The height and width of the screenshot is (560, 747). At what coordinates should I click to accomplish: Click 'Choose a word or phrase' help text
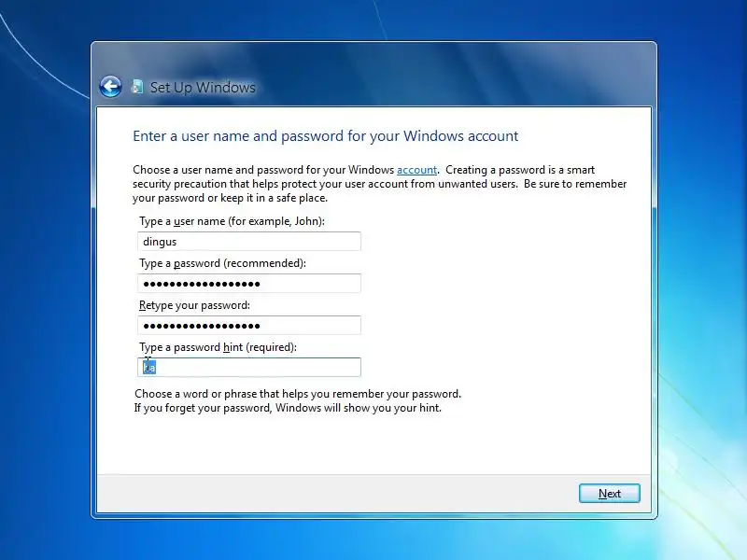298,394
